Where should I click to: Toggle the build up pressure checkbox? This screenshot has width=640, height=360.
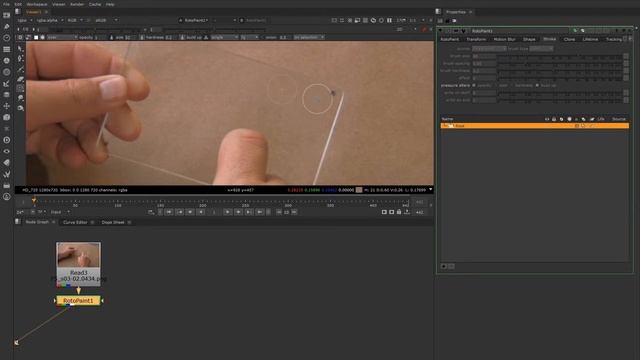pos(537,85)
